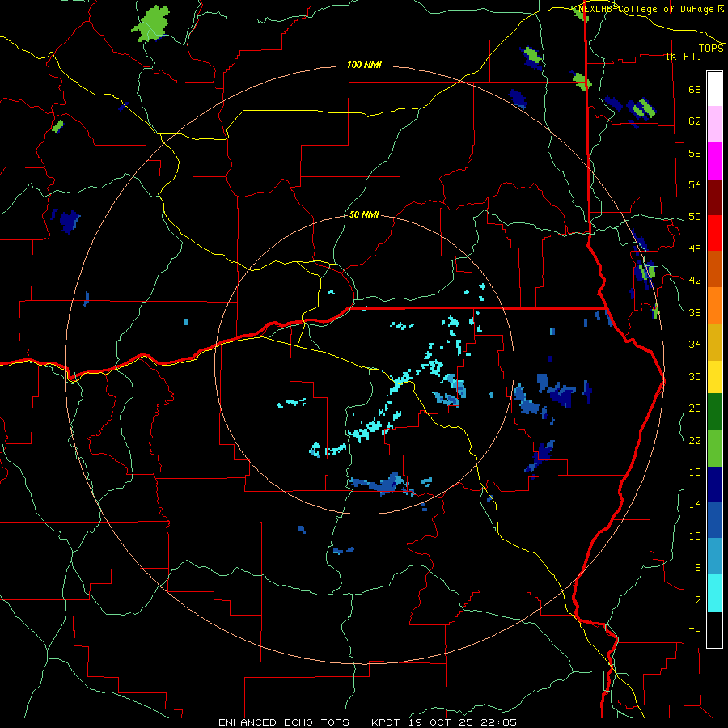Click the legend value '6'
Screen dimensions: 728x728
coord(697,568)
